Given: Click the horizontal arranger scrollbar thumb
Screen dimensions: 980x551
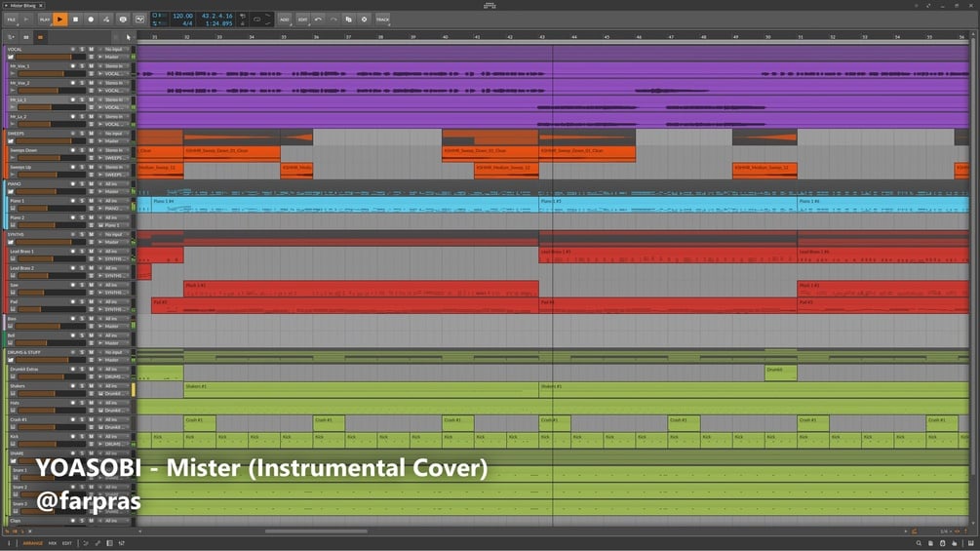Looking at the screenshot, I should (x=316, y=531).
